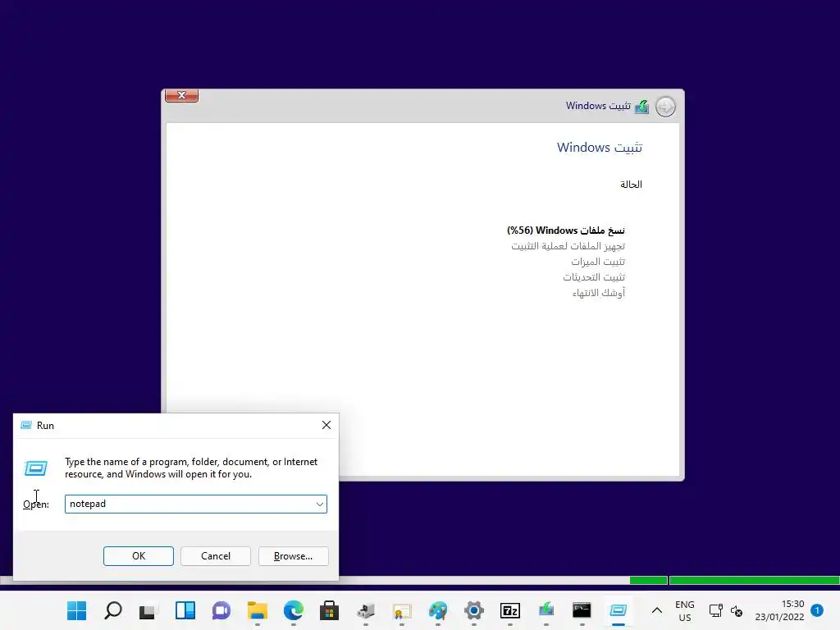Click the 'نسخ ملفات Windows (%56)' step
The image size is (840, 630).
pyautogui.click(x=566, y=231)
